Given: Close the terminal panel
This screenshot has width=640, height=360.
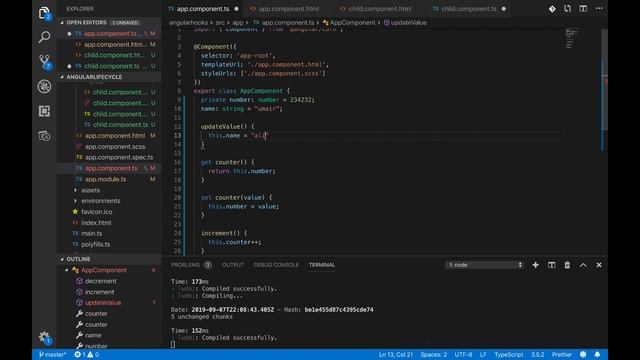Looking at the screenshot, I should [x=599, y=265].
